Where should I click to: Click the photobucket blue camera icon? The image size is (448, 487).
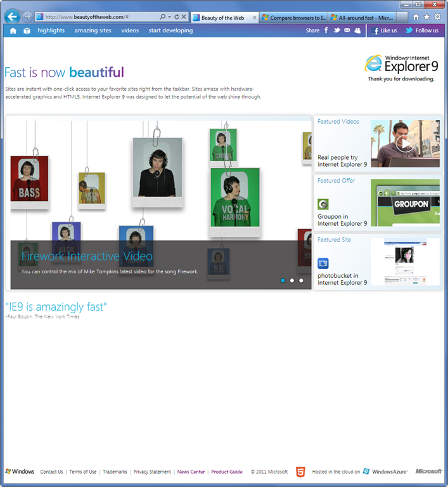click(x=323, y=263)
